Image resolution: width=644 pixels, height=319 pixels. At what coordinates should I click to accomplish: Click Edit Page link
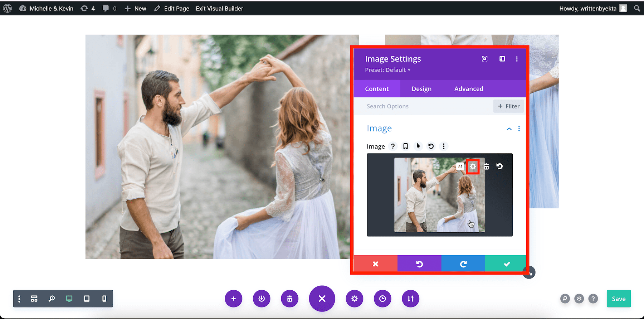tap(172, 8)
